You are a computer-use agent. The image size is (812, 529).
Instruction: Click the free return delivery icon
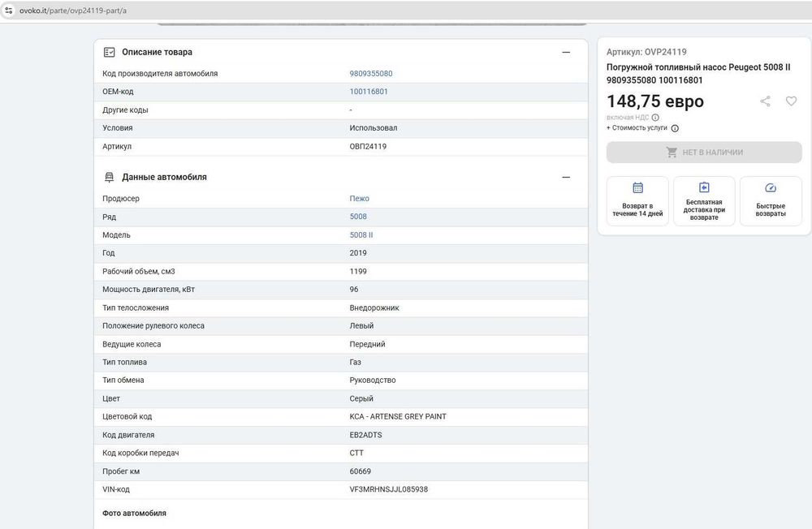point(704,187)
